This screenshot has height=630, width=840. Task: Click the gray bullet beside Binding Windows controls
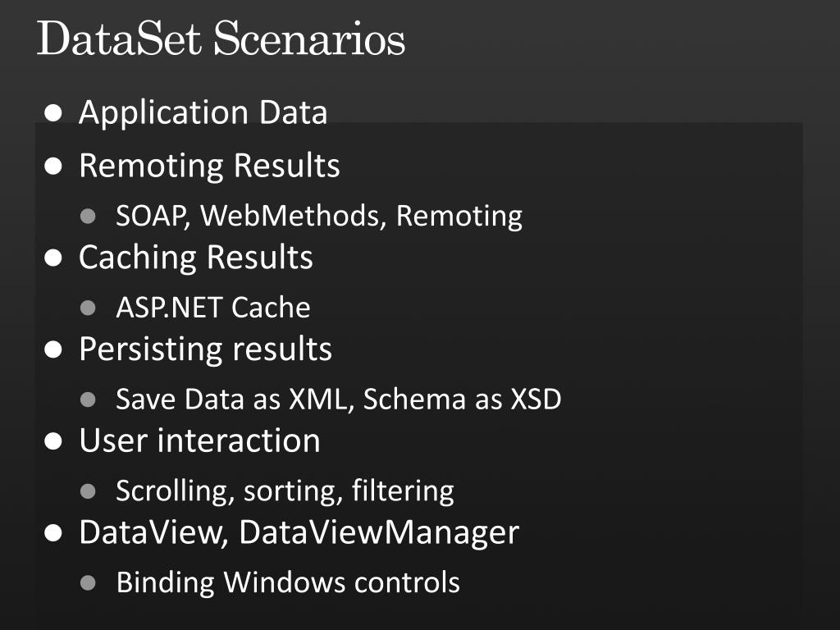(x=88, y=583)
